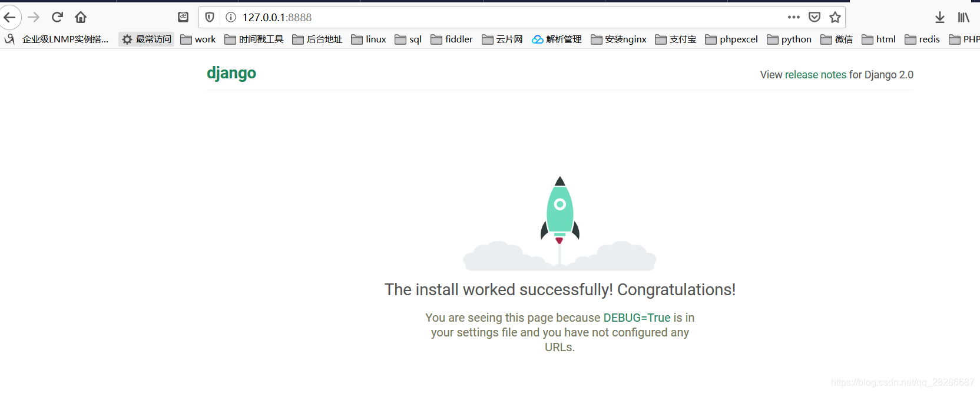The image size is (980, 393).
Task: Open the 云片网 bookmark folder
Action: 502,39
